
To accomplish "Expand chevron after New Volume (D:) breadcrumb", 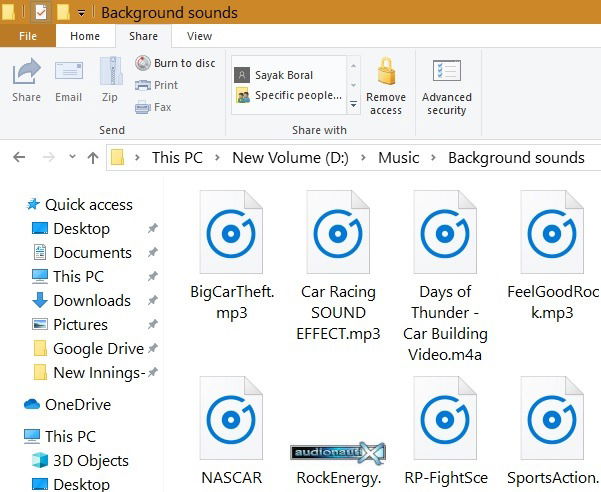I will point(363,157).
